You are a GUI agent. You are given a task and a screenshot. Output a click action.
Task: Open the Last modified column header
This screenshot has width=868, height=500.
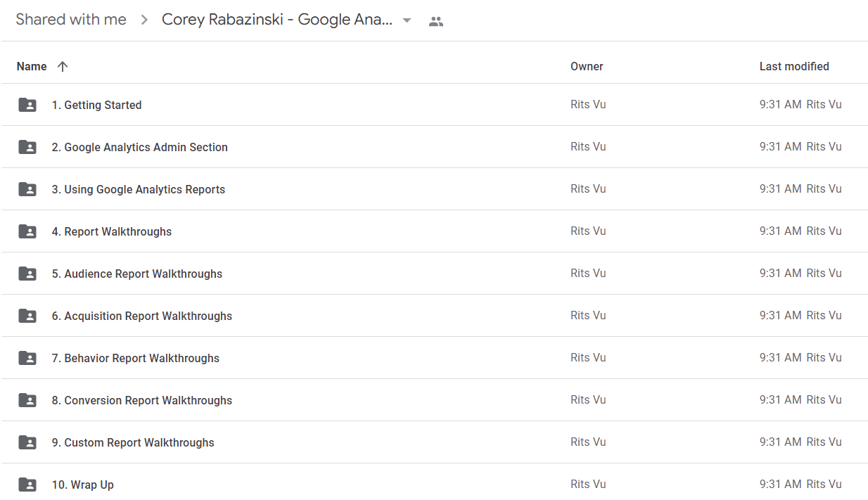pyautogui.click(x=794, y=66)
